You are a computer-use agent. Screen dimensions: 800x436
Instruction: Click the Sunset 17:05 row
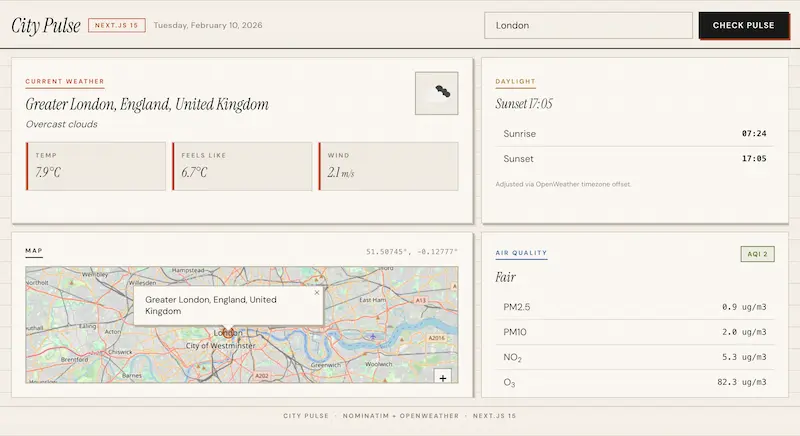click(x=635, y=158)
